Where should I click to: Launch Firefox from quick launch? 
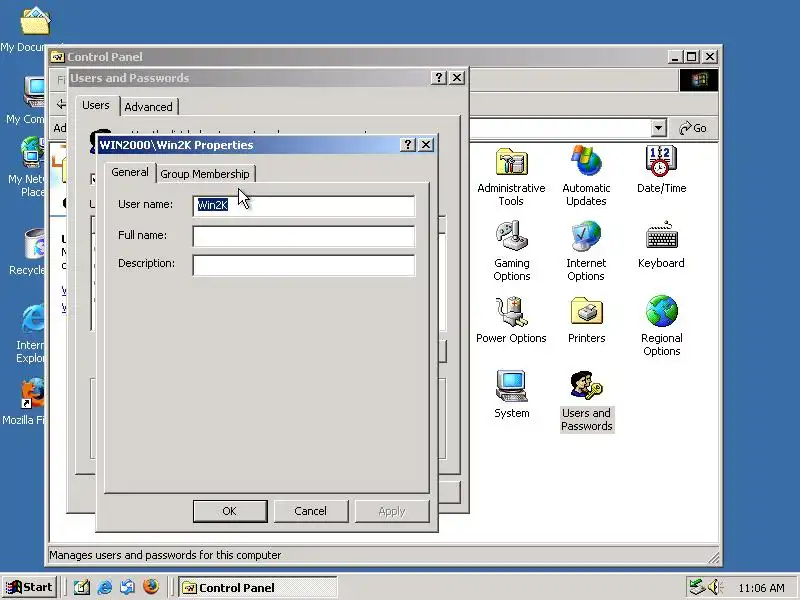(x=151, y=587)
